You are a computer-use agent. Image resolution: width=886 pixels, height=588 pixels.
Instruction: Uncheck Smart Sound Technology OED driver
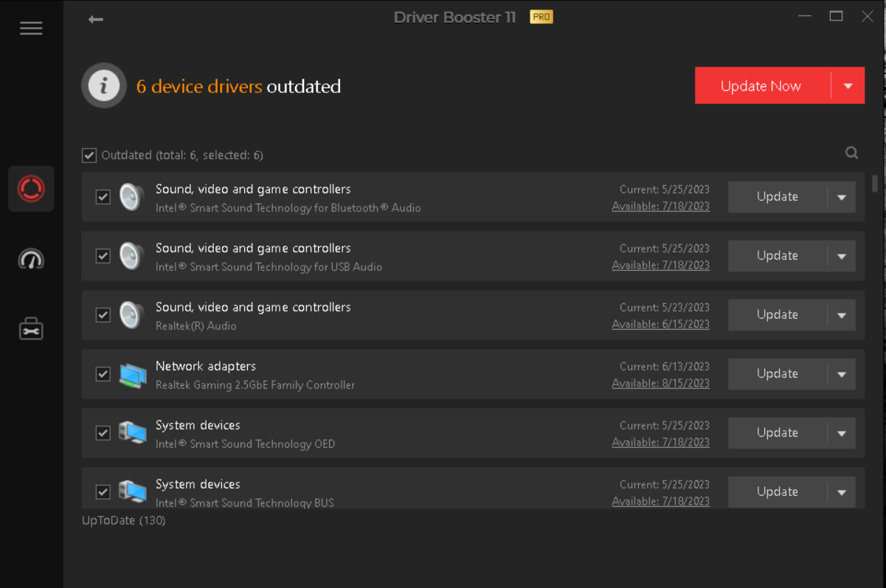[x=103, y=433]
